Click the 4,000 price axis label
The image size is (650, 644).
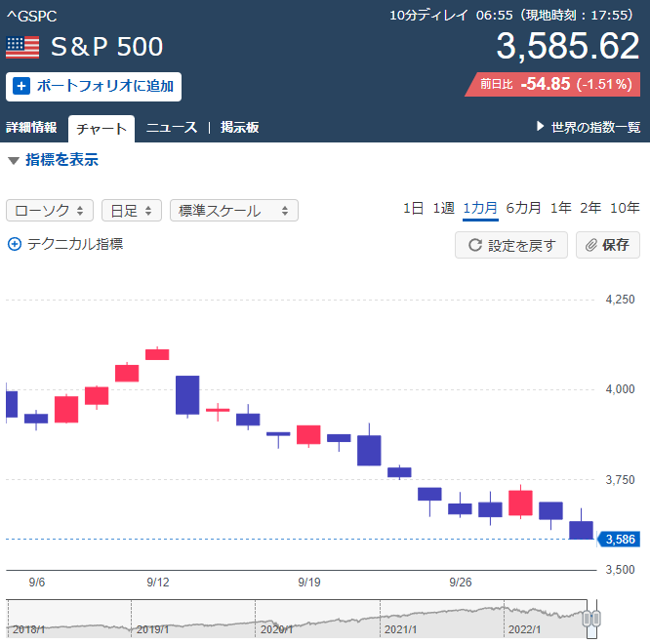click(x=620, y=389)
